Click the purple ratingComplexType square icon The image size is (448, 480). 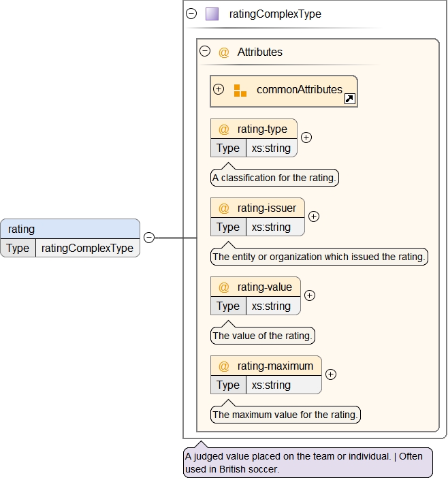coord(212,14)
